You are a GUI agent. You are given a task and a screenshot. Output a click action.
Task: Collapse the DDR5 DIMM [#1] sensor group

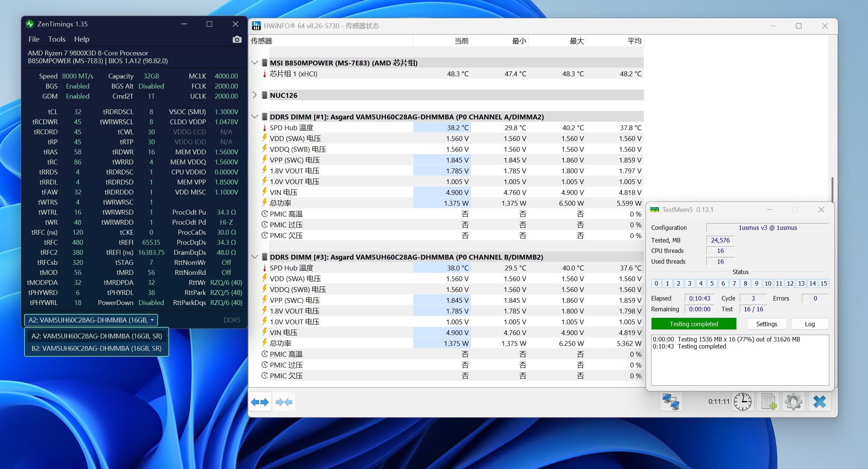255,116
